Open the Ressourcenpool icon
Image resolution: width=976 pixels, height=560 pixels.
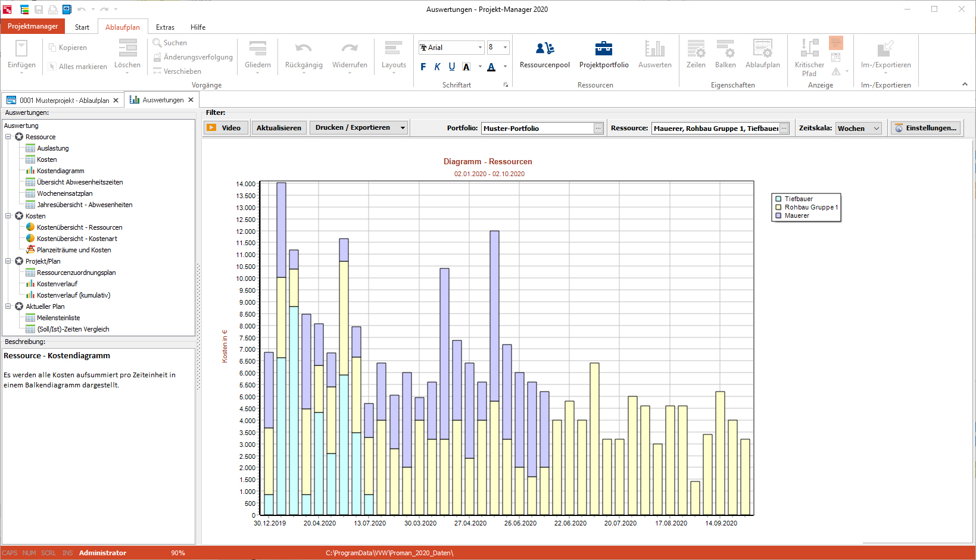544,49
